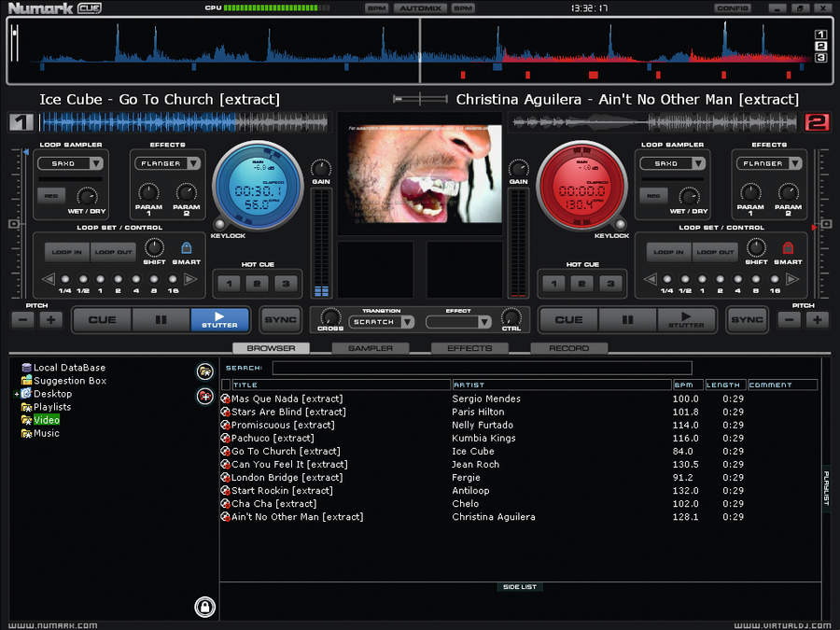
Task: Increase deck 2 pitch with plus button
Action: [818, 320]
